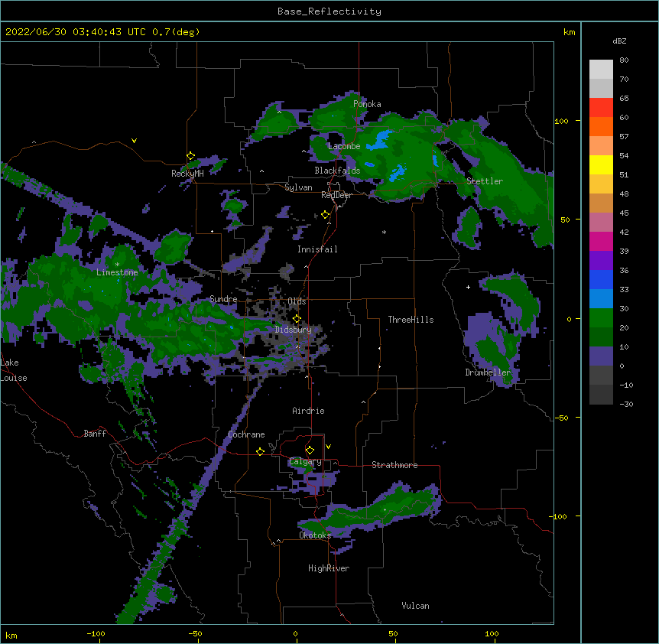659x644 pixels.
Task: Pick the red 60-65 dBZ legend swatch
Action: tap(601, 107)
